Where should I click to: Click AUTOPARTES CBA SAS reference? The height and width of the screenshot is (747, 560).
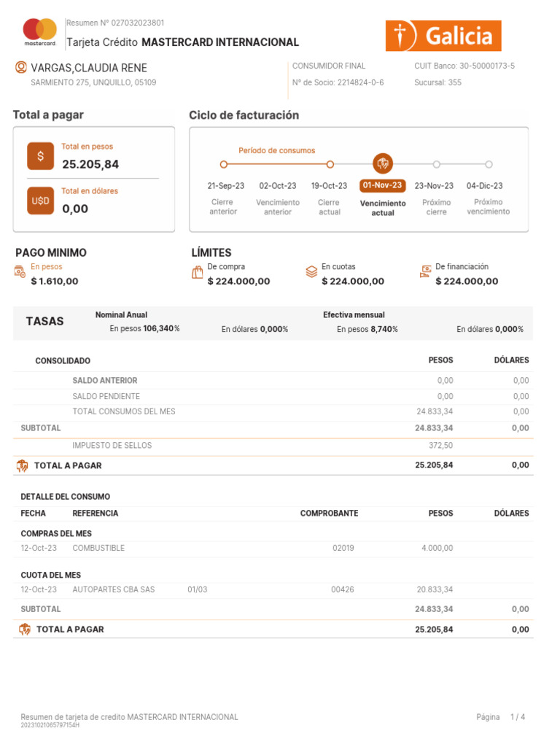point(113,589)
